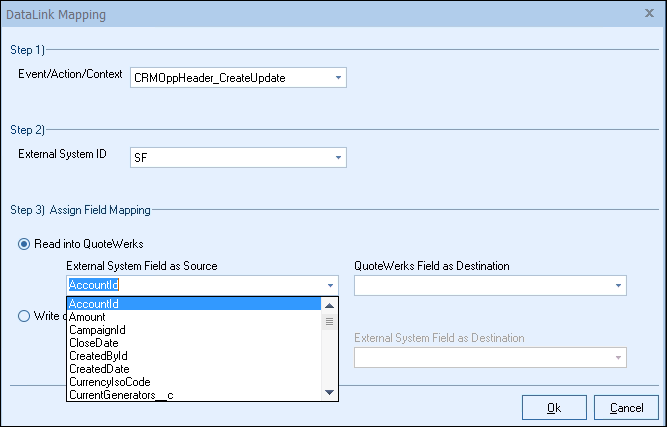667x427 pixels.
Task: Open the QuoteWerks Field as Destination dropdown
Action: pyautogui.click(x=618, y=285)
